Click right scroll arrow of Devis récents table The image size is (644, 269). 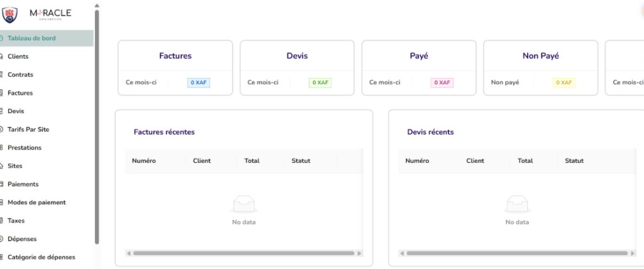(x=633, y=253)
